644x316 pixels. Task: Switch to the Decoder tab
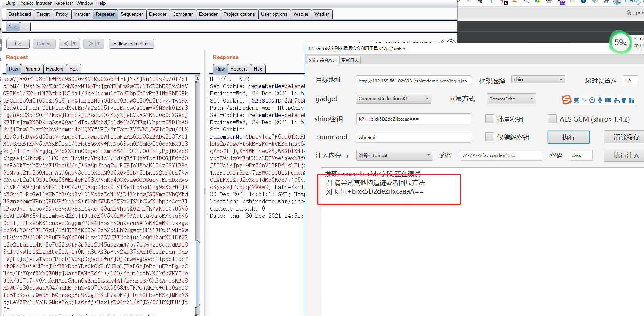point(158,14)
